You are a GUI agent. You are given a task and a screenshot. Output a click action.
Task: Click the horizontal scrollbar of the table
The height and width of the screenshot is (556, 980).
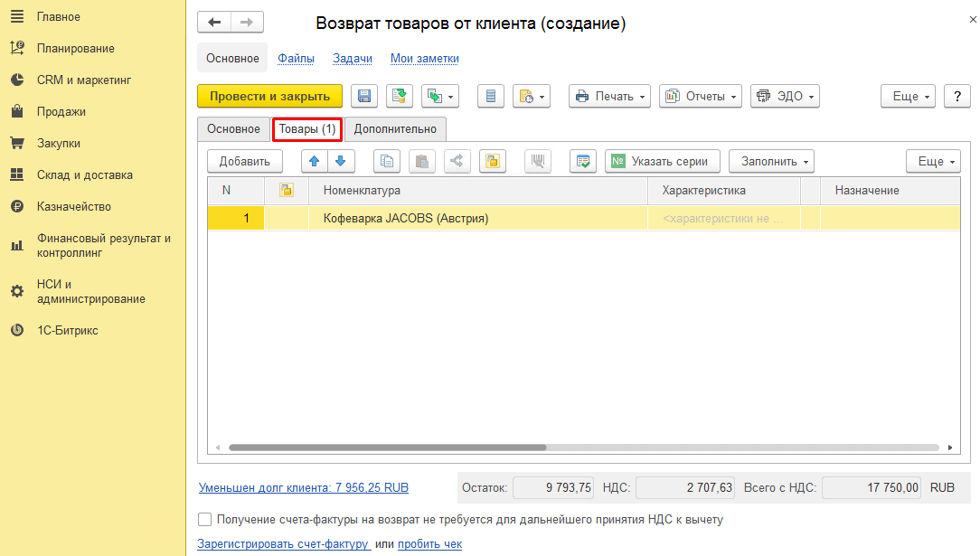coord(389,448)
